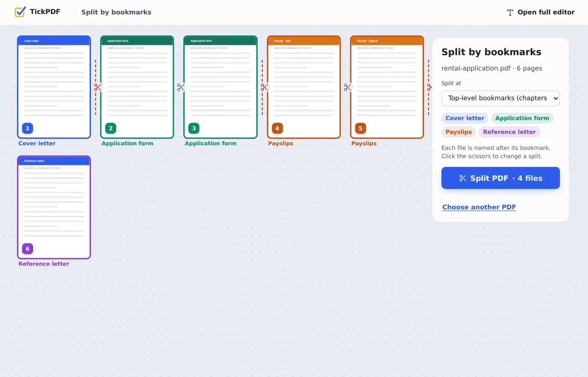Screen dimensions: 588x377
Task: Click the green page number 3 badge
Action: click(194, 128)
